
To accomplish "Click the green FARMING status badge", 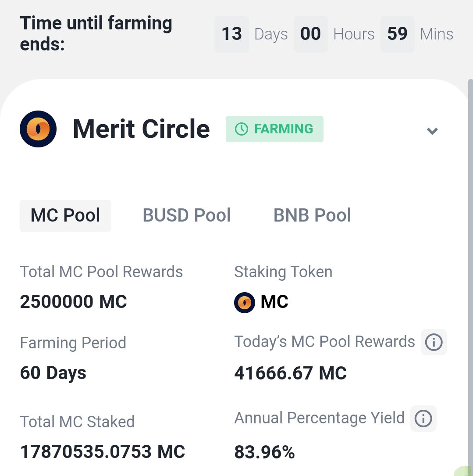I will click(274, 129).
